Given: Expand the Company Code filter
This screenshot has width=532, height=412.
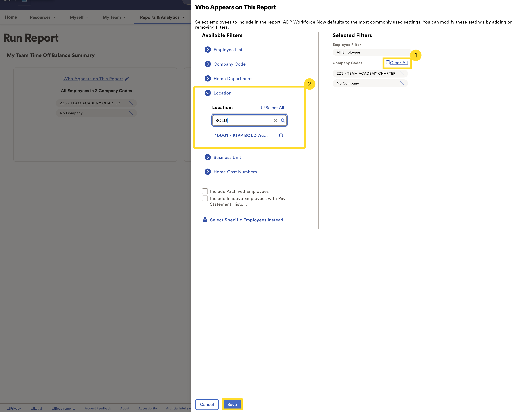Looking at the screenshot, I should point(207,64).
